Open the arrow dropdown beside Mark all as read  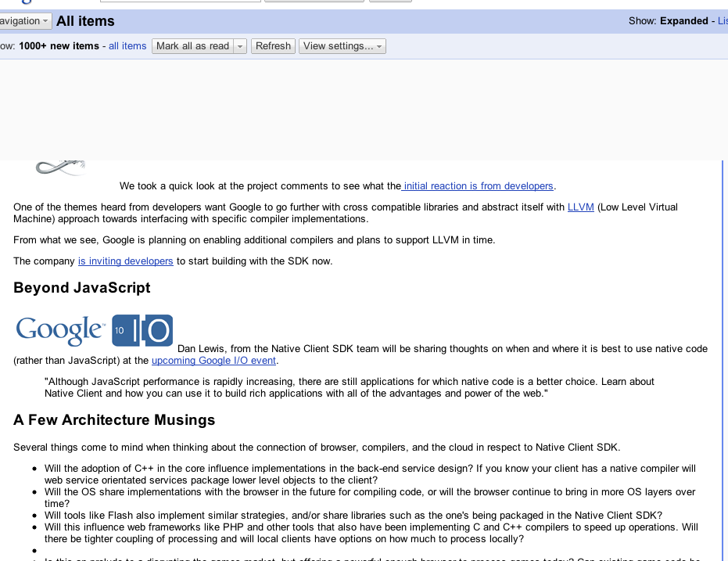[x=240, y=46]
